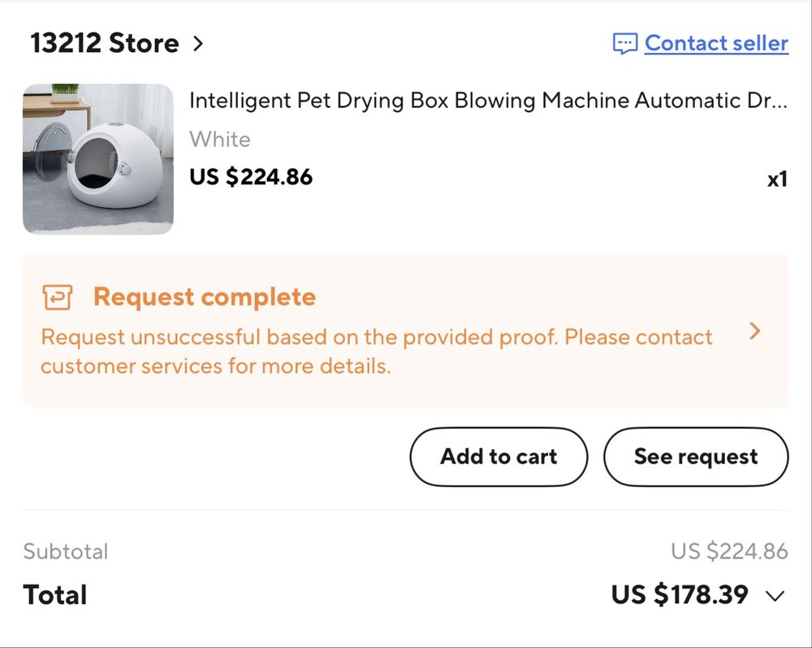This screenshot has height=648, width=812.
Task: Click the x1 quantity indicator
Action: pyautogui.click(x=777, y=179)
